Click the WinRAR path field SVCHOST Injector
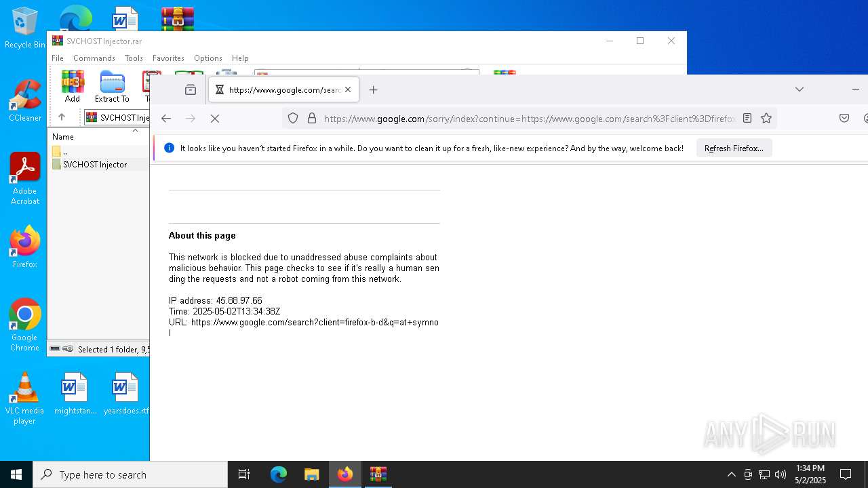Image resolution: width=868 pixels, height=488 pixels. point(116,117)
